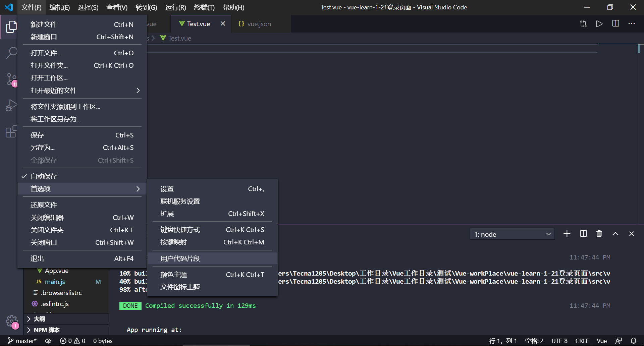The image size is (644, 346).
Task: Choose 退出 menu entry
Action: pos(82,258)
